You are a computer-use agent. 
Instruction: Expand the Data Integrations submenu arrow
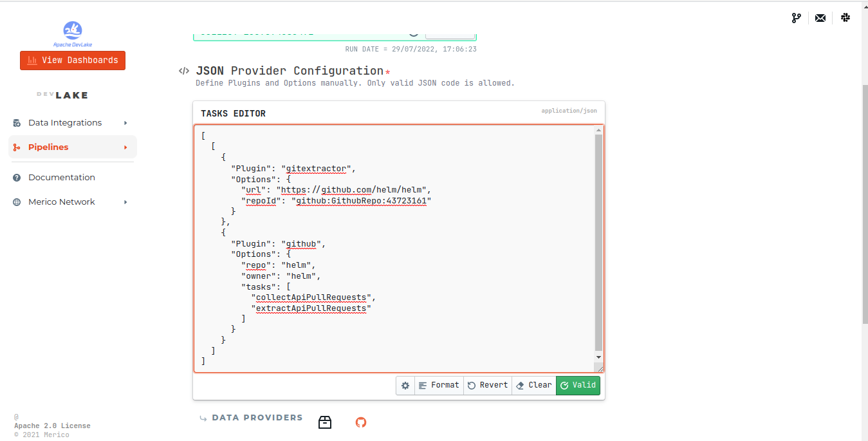click(x=126, y=122)
